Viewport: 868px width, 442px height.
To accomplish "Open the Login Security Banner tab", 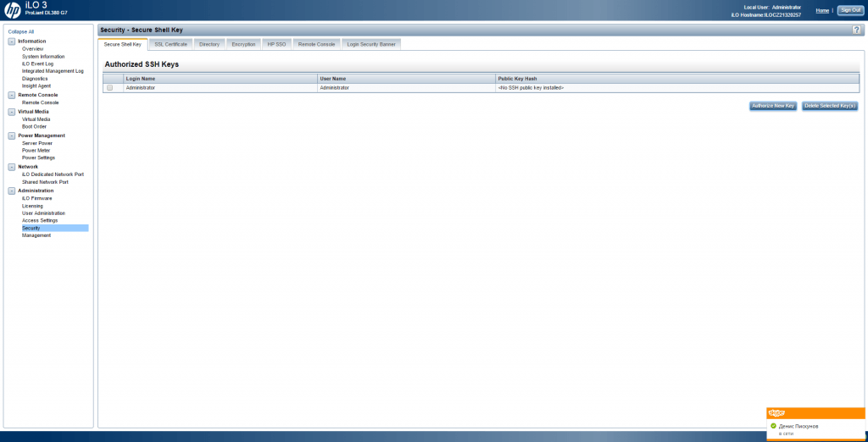I will (x=371, y=44).
